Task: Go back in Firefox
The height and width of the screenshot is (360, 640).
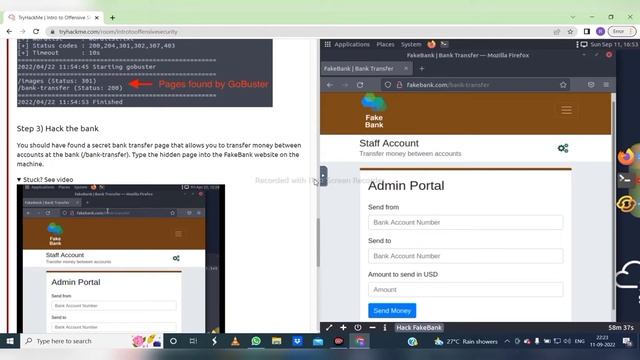Action: pyautogui.click(x=329, y=85)
